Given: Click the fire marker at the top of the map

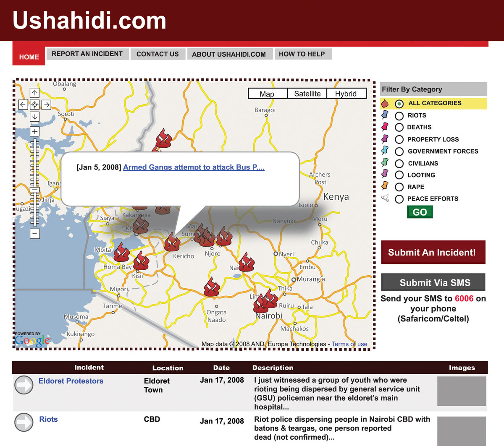Looking at the screenshot, I should click(163, 138).
